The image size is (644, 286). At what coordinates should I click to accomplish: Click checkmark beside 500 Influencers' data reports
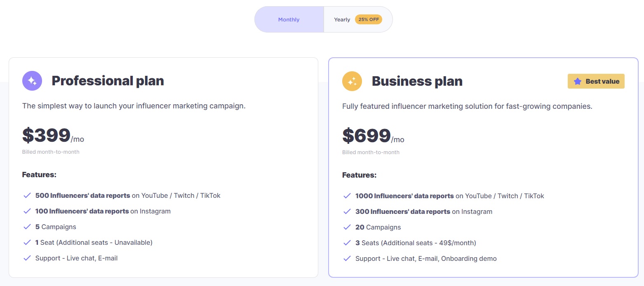(27, 195)
